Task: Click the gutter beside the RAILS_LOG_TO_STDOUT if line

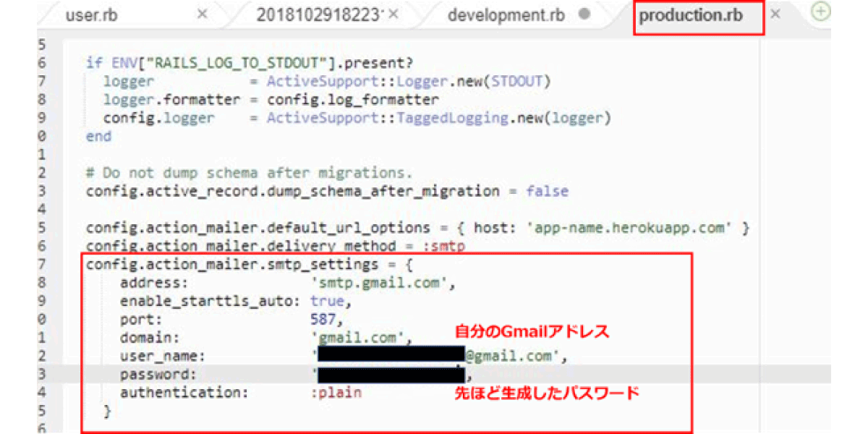Action: 42,63
